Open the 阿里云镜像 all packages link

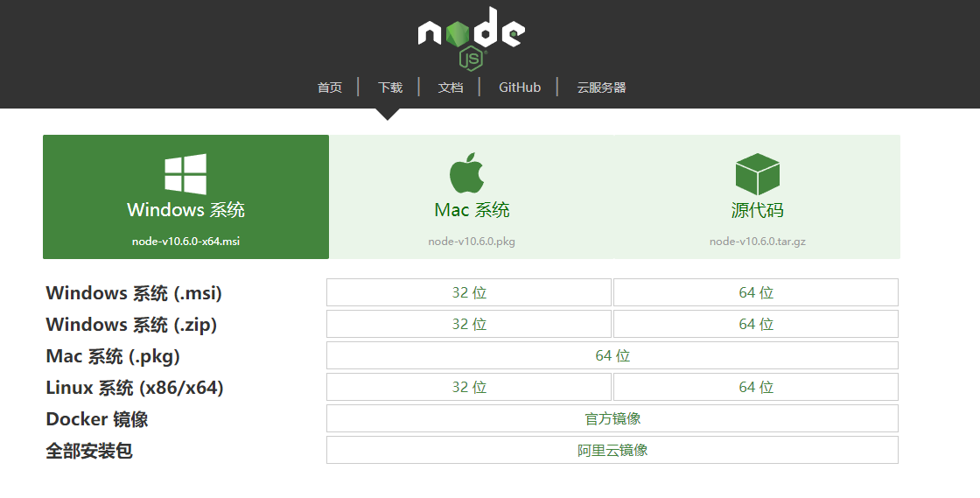612,450
